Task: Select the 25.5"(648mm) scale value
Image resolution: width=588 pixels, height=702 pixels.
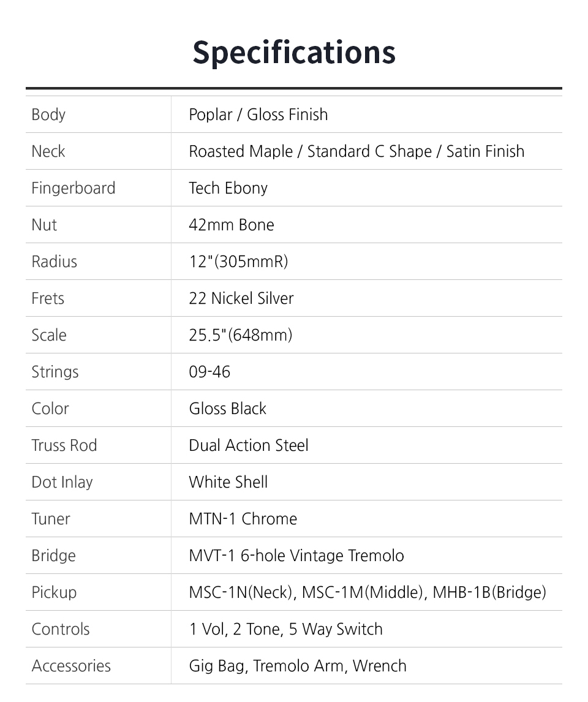Action: [x=241, y=335]
